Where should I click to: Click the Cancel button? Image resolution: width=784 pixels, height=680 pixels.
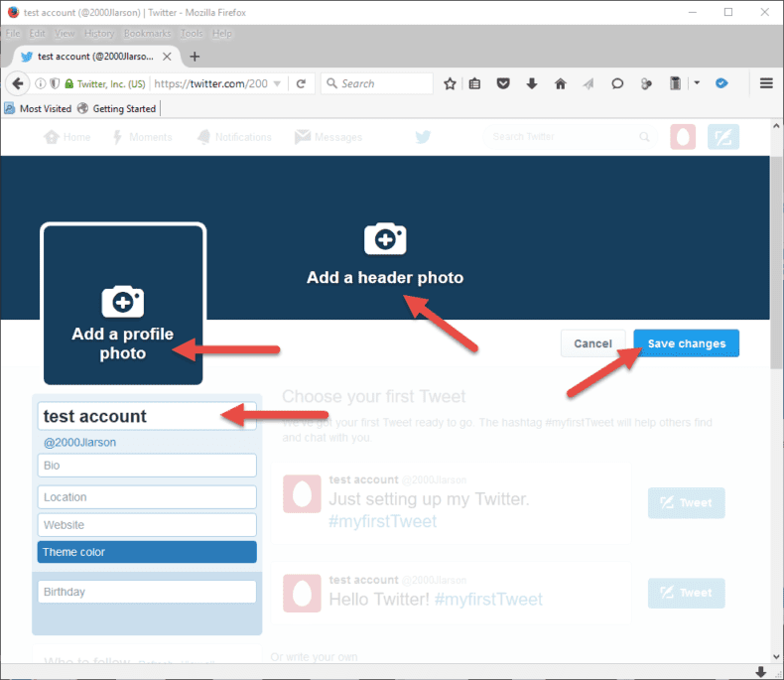[592, 343]
